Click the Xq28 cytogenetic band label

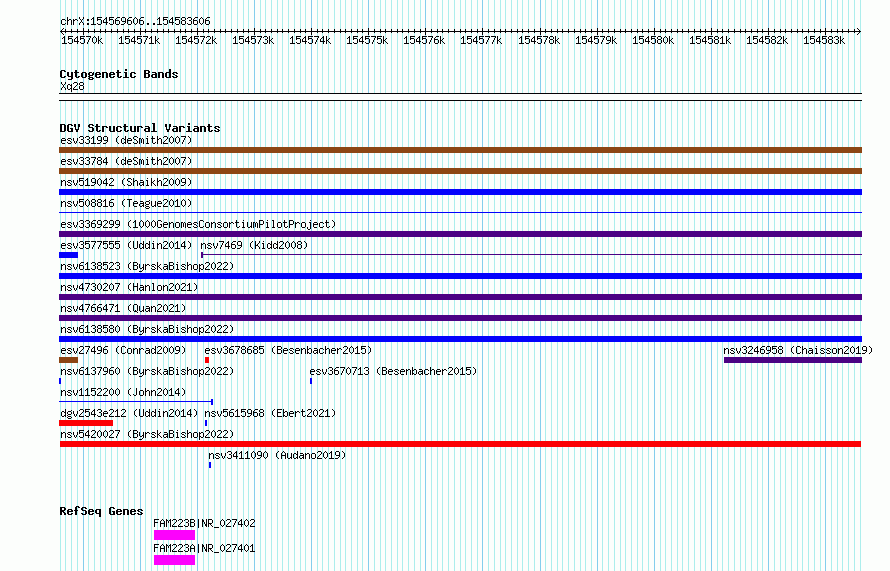(x=72, y=86)
